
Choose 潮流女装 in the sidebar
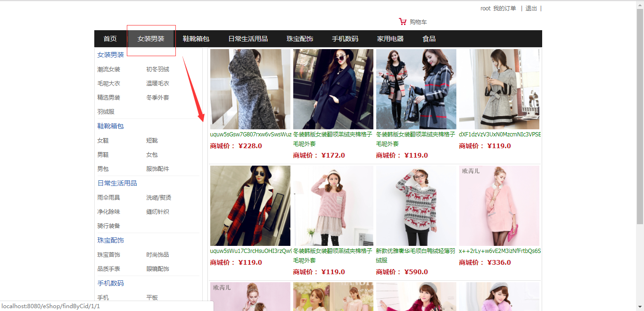click(109, 69)
